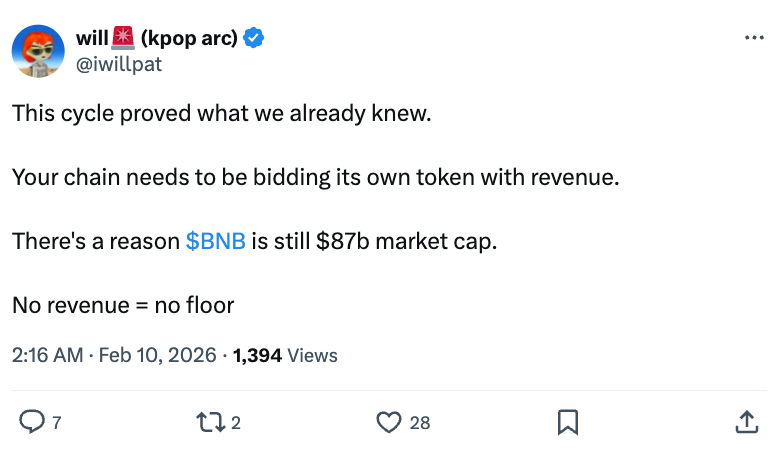Image resolution: width=776 pixels, height=458 pixels.
Task: Click the red siren emoji in name
Action: point(123,39)
